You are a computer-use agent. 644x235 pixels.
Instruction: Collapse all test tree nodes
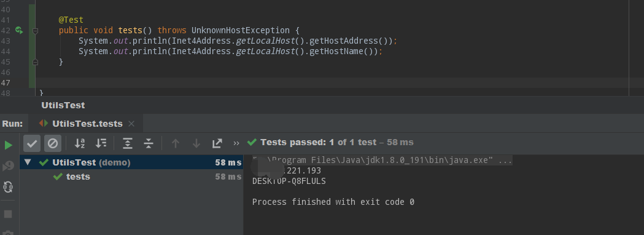click(x=149, y=143)
